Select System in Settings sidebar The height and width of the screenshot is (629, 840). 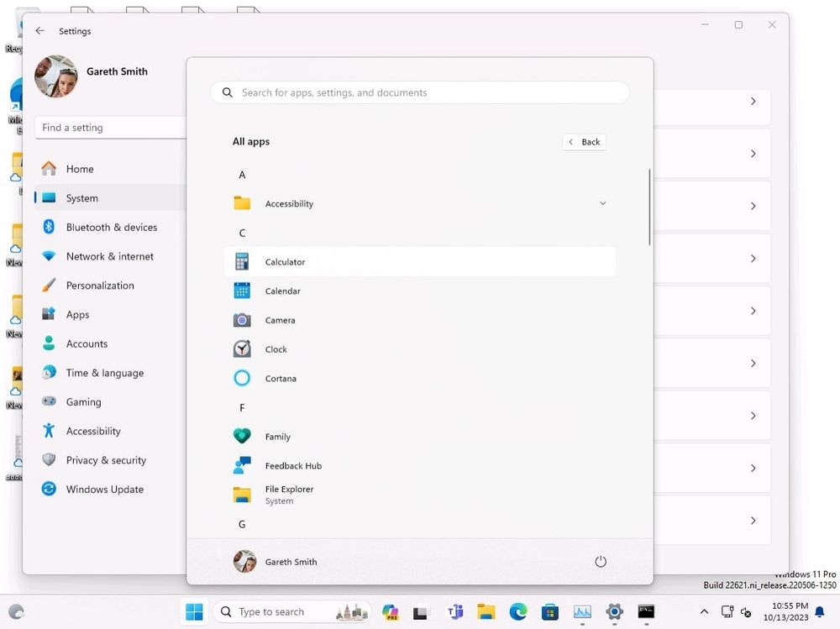[x=110, y=198]
